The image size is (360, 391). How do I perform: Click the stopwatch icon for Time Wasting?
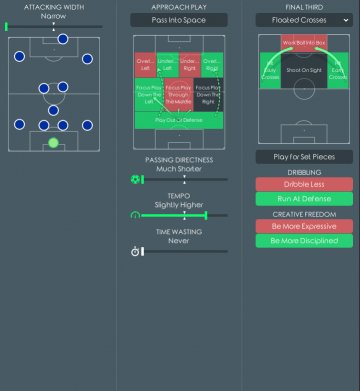tap(135, 251)
